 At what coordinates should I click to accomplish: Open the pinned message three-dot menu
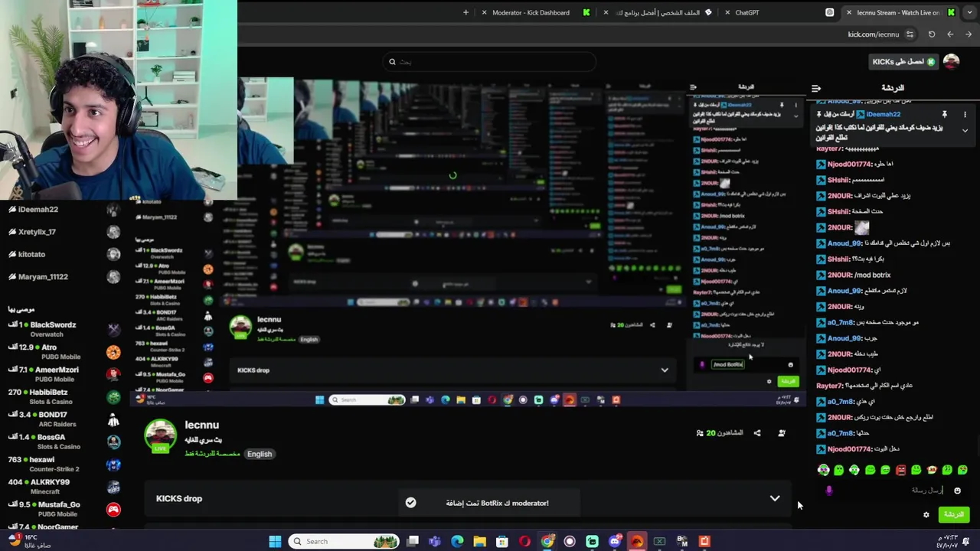click(965, 114)
